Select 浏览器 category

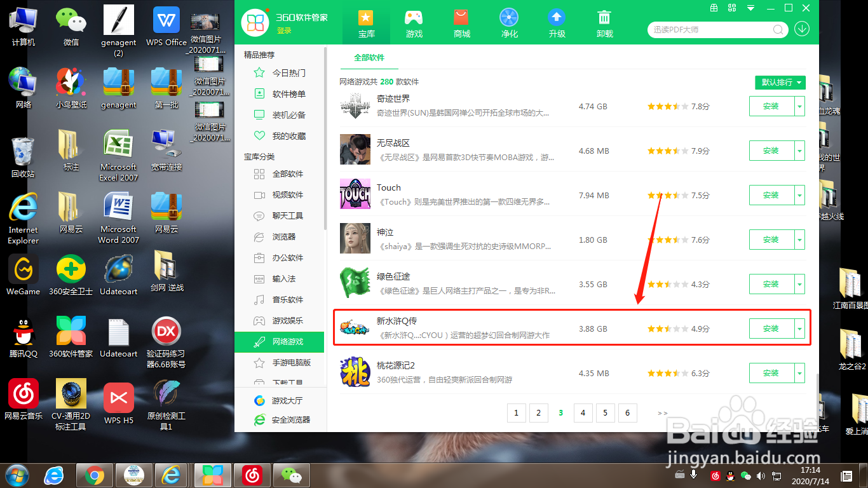[x=280, y=237]
